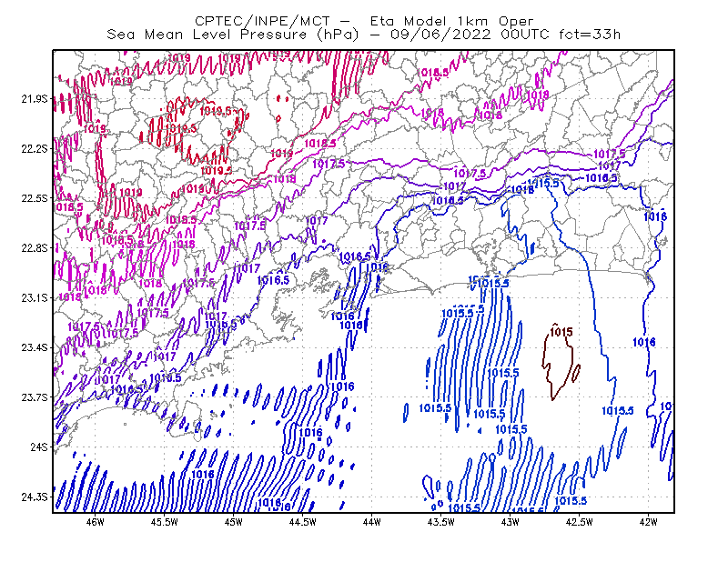Click the "43.5W" longitude axis label

click(441, 522)
